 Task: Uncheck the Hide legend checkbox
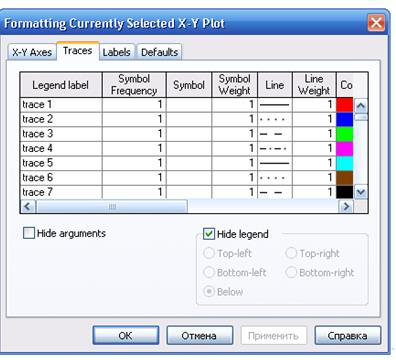tap(209, 234)
